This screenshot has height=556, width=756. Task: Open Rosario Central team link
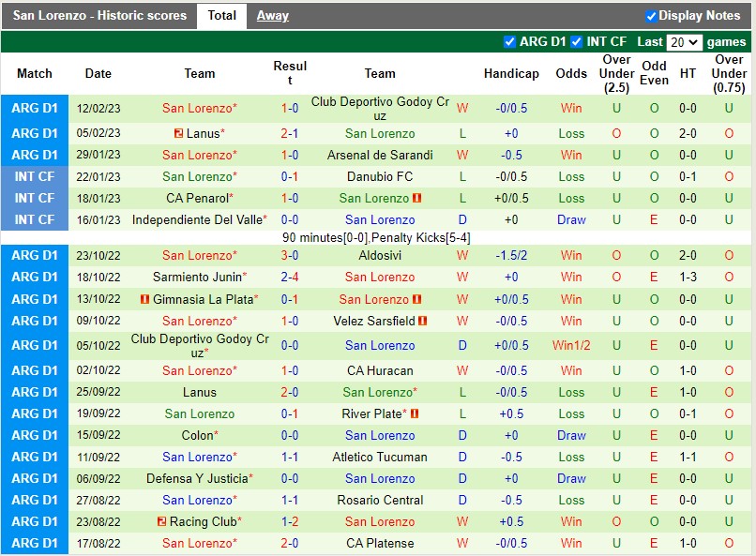pos(380,500)
